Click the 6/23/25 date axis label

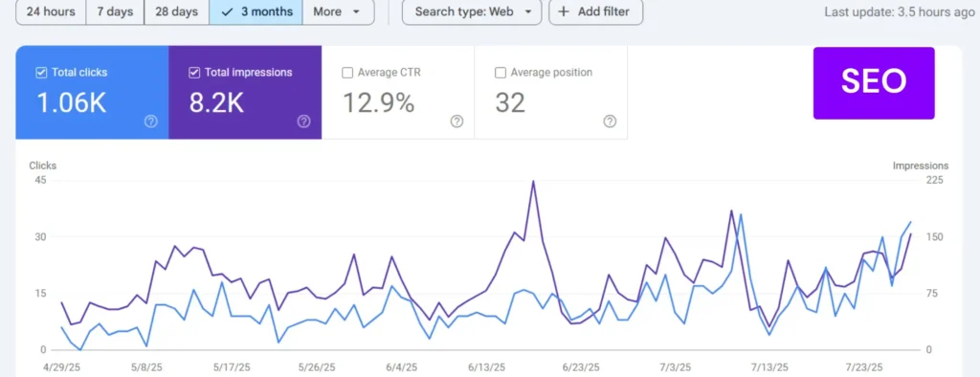pos(581,367)
